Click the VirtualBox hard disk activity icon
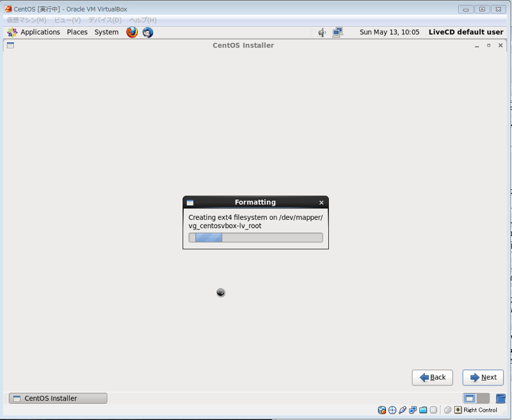 point(381,410)
